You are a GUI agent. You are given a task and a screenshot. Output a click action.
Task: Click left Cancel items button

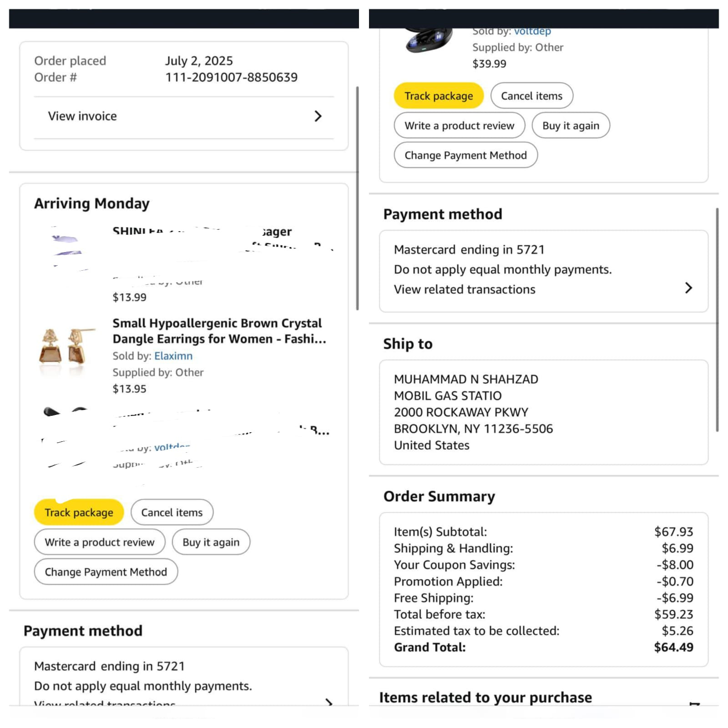pyautogui.click(x=172, y=512)
